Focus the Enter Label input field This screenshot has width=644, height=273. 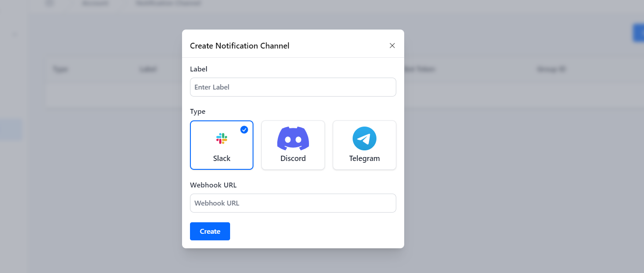tap(293, 87)
